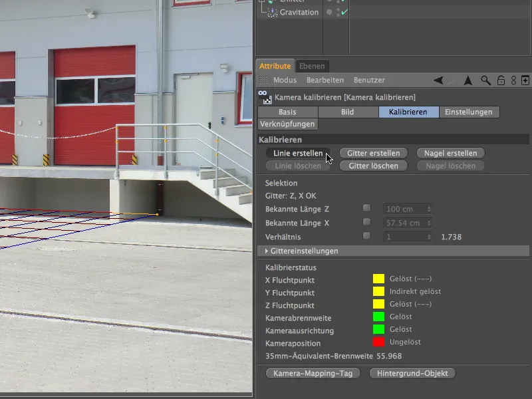Select the Einstellungen tab
Image resolution: width=532 pixels, height=399 pixels.
tap(469, 112)
